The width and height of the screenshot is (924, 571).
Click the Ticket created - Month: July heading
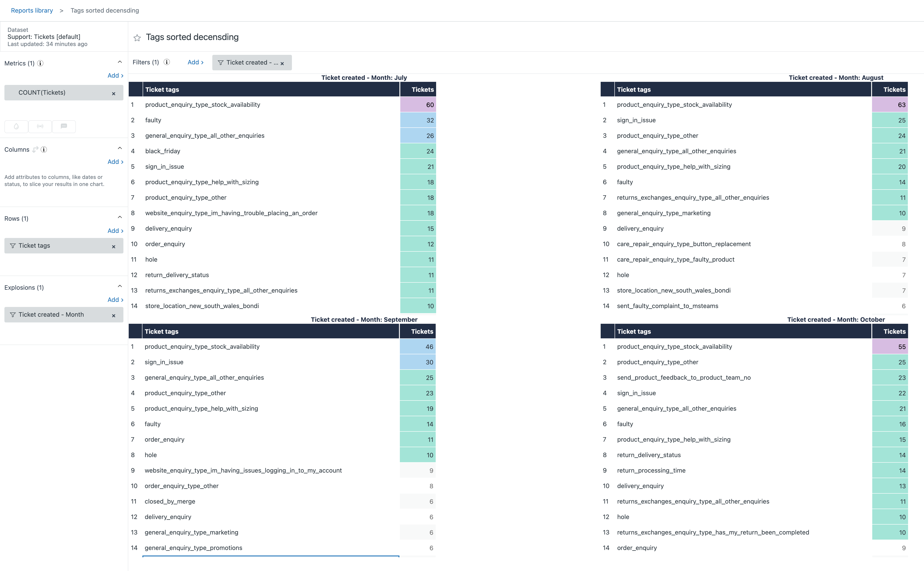[x=364, y=78]
